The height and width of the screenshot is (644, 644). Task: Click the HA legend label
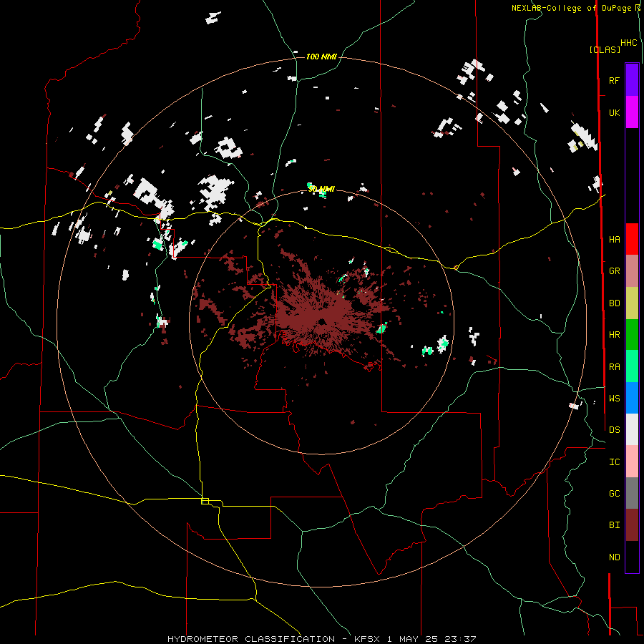tap(614, 240)
